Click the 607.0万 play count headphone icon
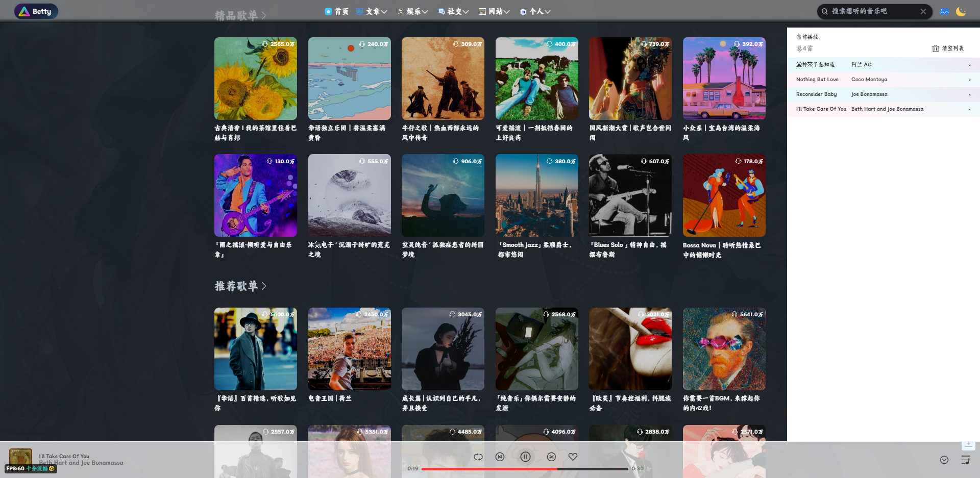 (644, 161)
